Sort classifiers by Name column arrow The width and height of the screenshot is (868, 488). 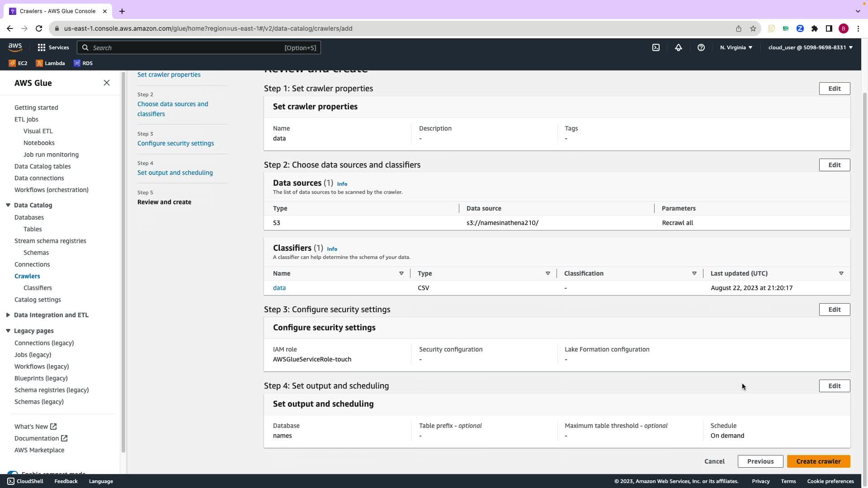click(401, 273)
